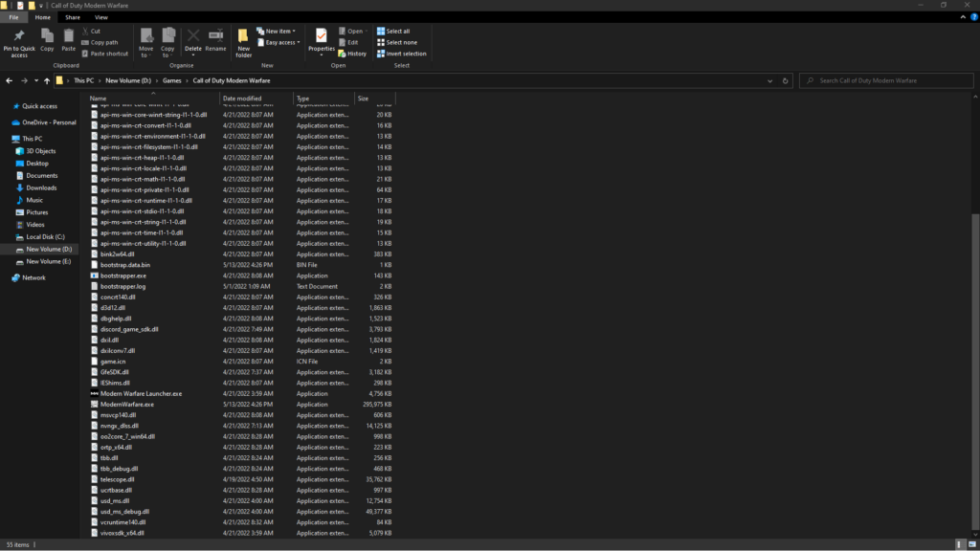Pin folder to Quick access
Viewport: 980px width, 551px height.
(x=19, y=42)
